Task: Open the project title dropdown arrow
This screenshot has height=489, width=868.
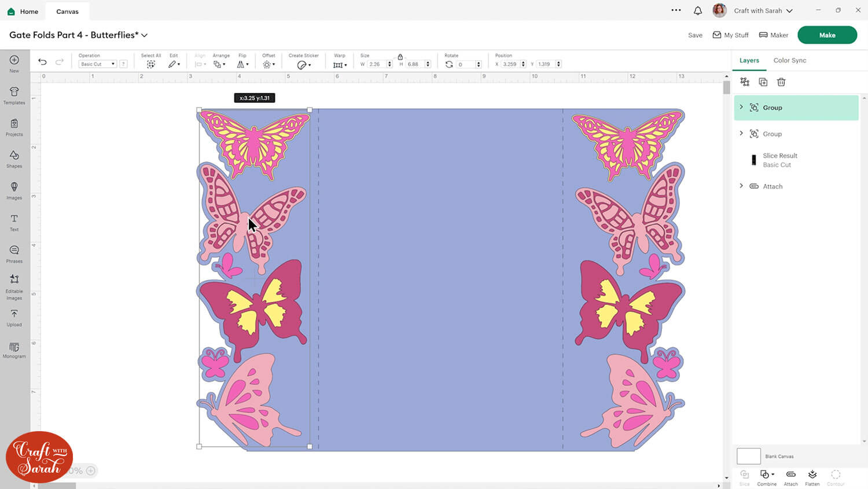Action: coord(145,35)
